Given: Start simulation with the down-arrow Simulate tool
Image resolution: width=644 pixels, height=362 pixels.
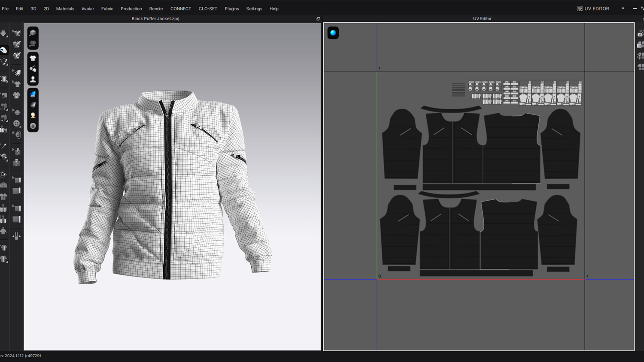Looking at the screenshot, I should pyautogui.click(x=3, y=33).
